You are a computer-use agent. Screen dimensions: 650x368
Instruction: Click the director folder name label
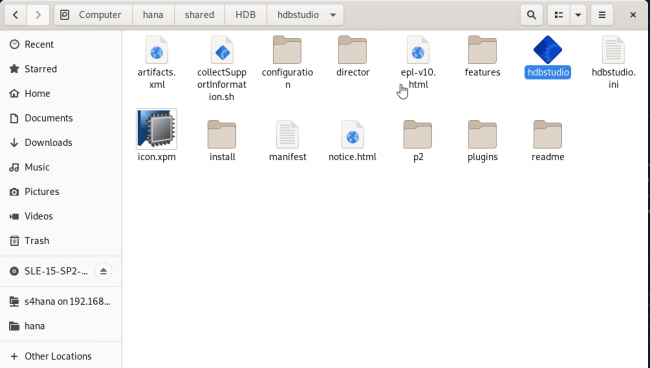(352, 73)
